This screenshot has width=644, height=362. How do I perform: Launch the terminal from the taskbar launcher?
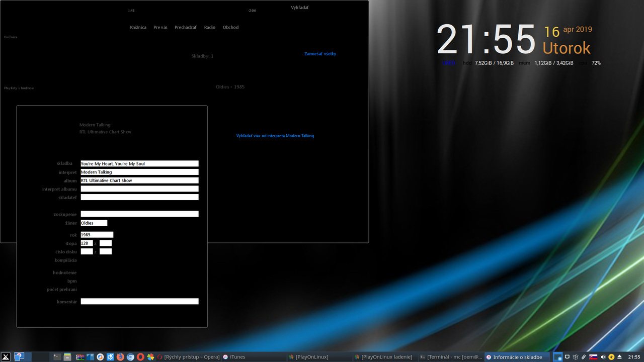click(57, 357)
